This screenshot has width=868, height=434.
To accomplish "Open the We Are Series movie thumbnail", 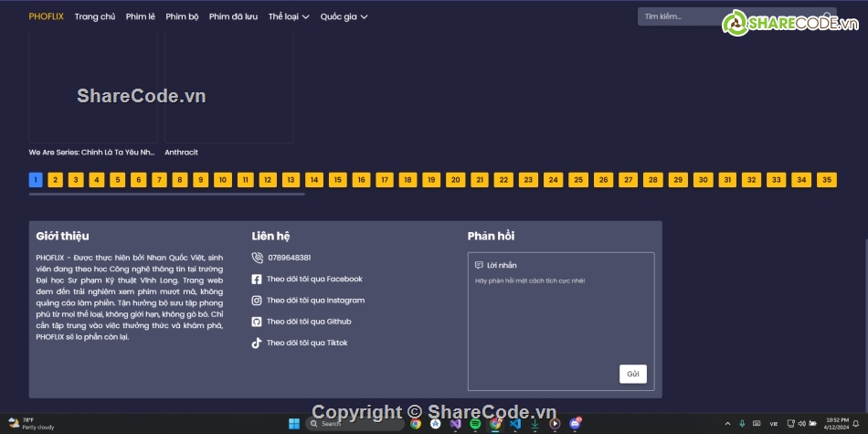I will click(x=93, y=88).
